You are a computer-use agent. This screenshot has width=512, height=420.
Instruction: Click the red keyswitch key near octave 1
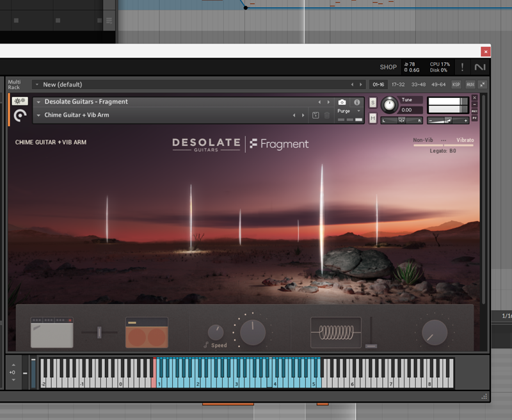154,373
